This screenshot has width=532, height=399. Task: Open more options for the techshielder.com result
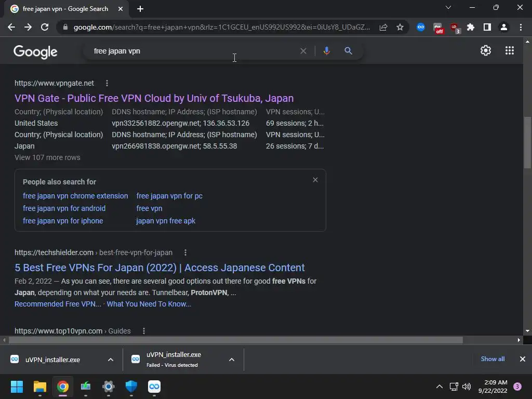pyautogui.click(x=185, y=252)
